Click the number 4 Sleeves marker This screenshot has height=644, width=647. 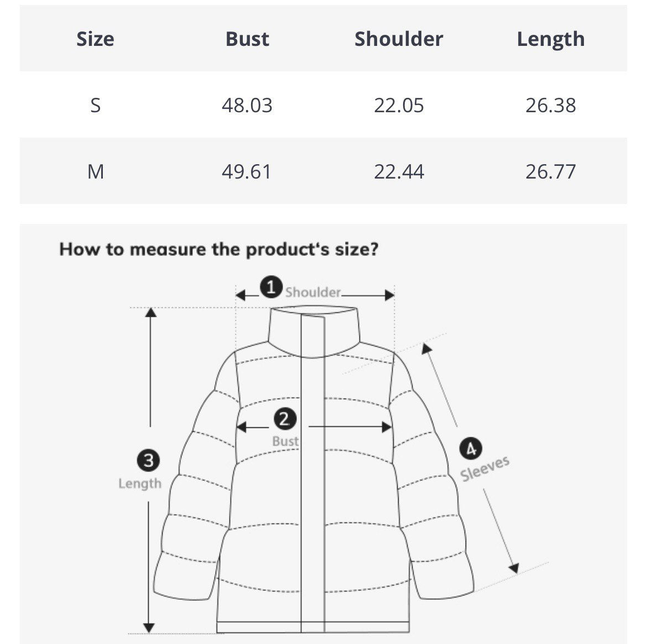471,449
